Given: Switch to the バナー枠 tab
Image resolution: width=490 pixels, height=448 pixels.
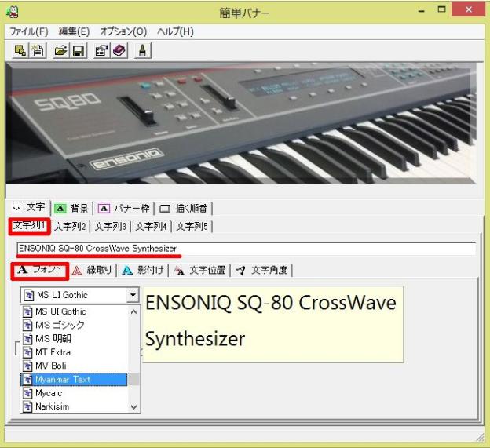Looking at the screenshot, I should click(124, 208).
